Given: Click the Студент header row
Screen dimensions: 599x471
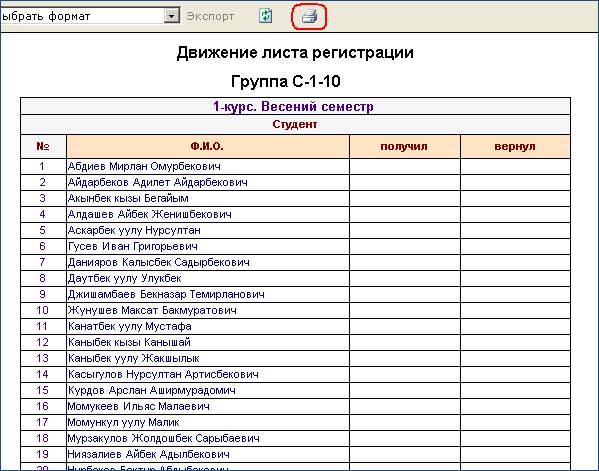Looking at the screenshot, I should tap(295, 124).
